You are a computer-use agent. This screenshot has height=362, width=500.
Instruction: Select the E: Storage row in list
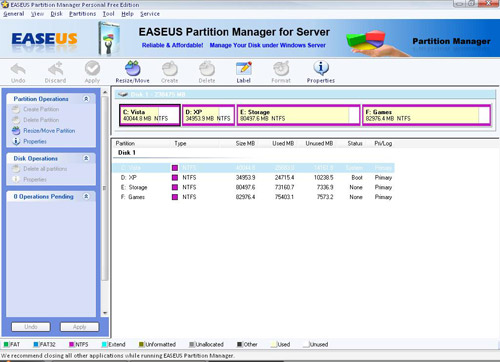pos(253,187)
